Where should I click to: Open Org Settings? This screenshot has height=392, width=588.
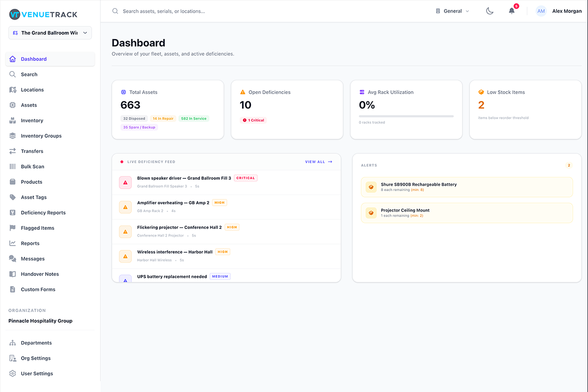point(36,358)
